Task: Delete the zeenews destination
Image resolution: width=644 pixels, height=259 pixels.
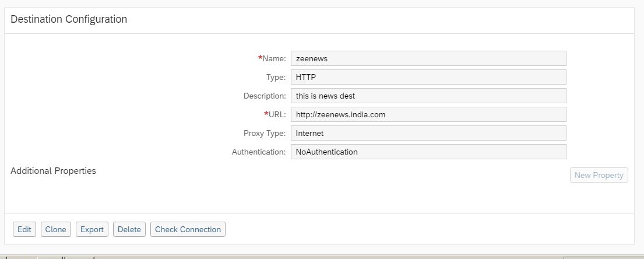Action: (x=129, y=229)
